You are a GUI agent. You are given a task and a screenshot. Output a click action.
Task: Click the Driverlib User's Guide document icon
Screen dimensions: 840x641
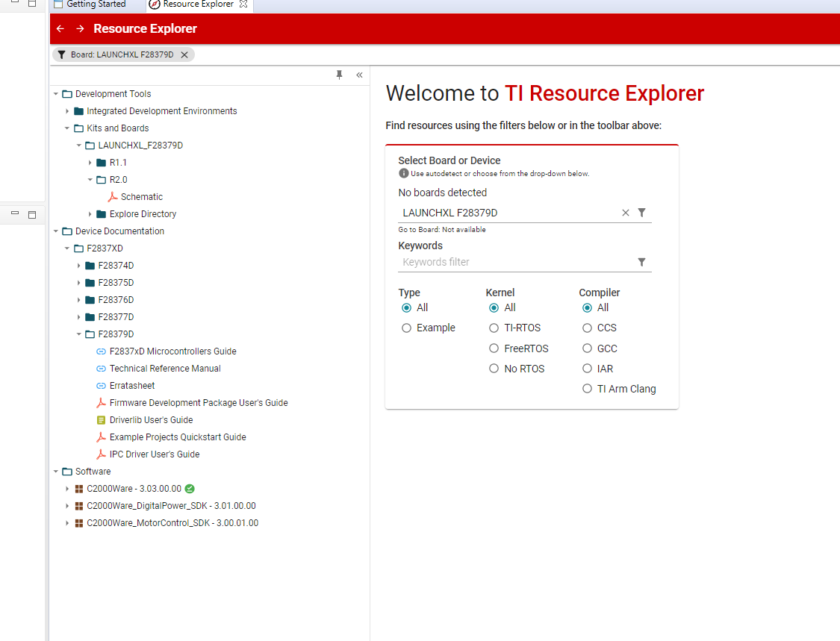101,420
